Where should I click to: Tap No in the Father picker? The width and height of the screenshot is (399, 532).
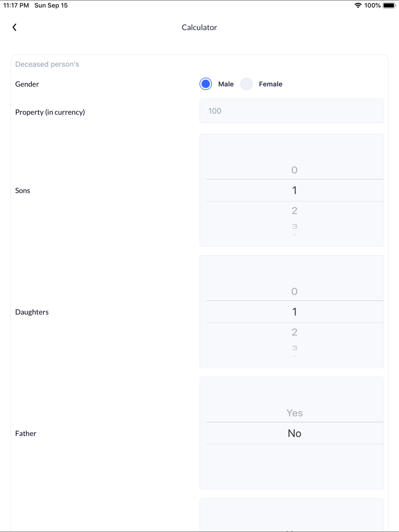pyautogui.click(x=294, y=433)
